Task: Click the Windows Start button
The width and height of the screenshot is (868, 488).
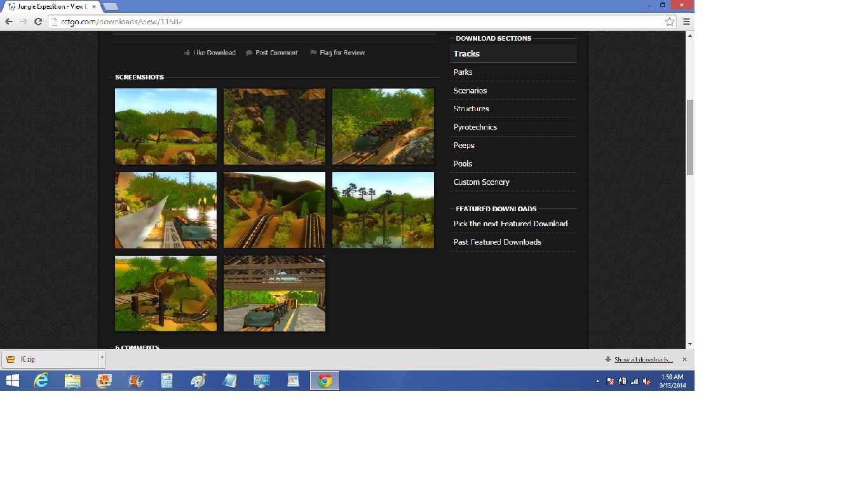Action: (12, 381)
